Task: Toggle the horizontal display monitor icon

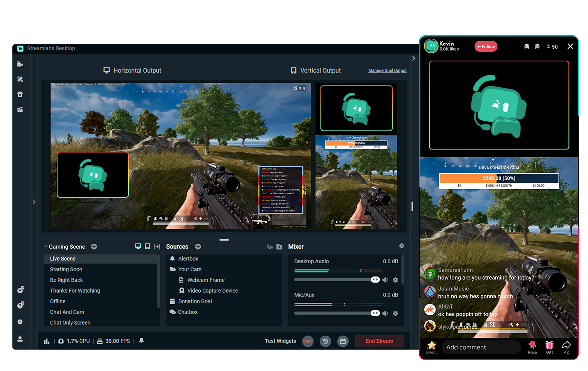Action: [x=138, y=246]
